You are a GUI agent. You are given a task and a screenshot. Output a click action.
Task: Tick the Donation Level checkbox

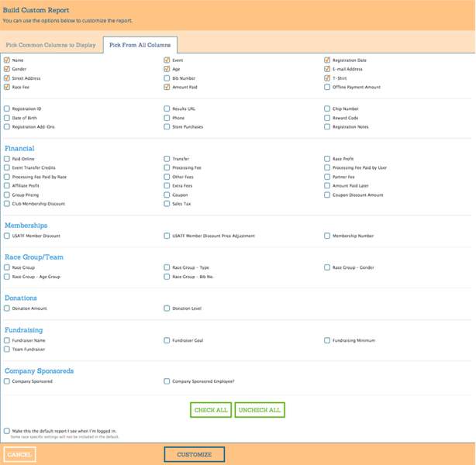[x=167, y=308]
